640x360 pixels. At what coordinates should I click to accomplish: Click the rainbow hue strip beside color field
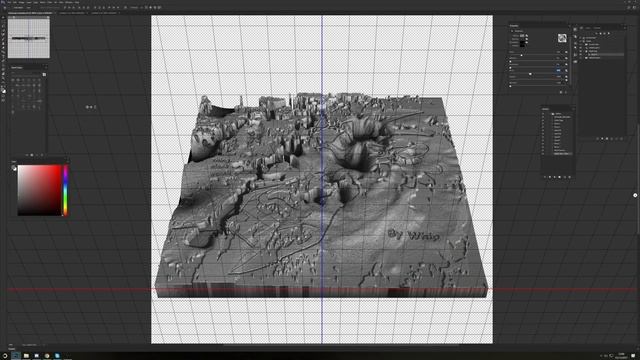(x=65, y=190)
